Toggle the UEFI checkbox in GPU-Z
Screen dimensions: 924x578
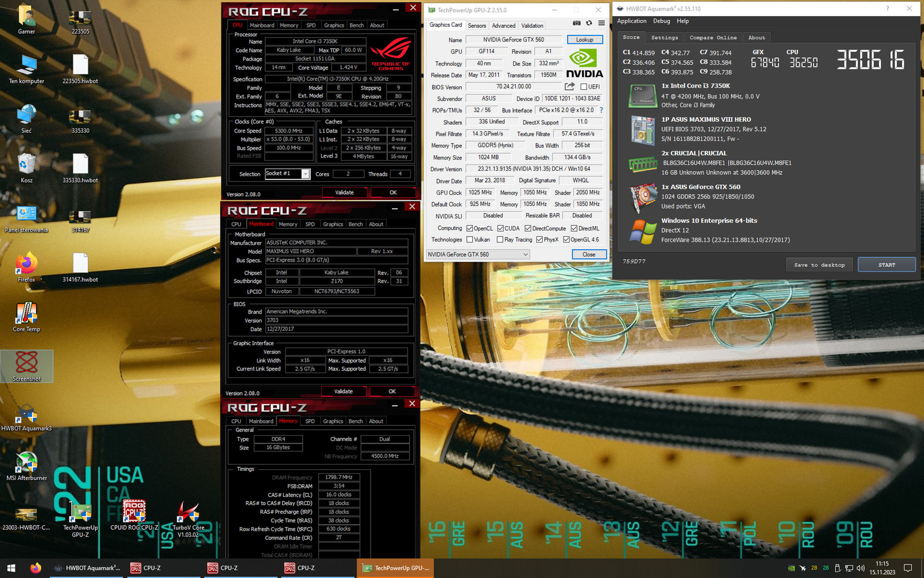(584, 87)
